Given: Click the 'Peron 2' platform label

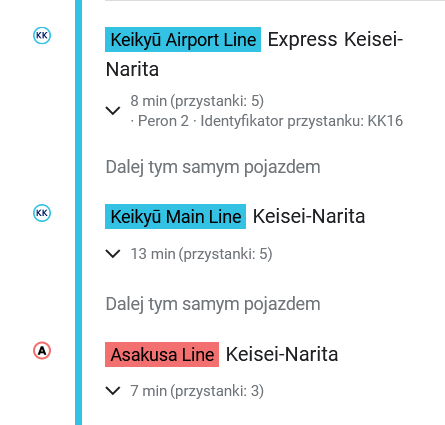Looking at the screenshot, I should point(163,121).
